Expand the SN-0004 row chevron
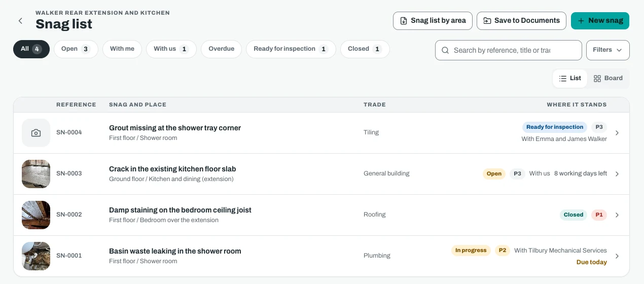 (x=617, y=133)
